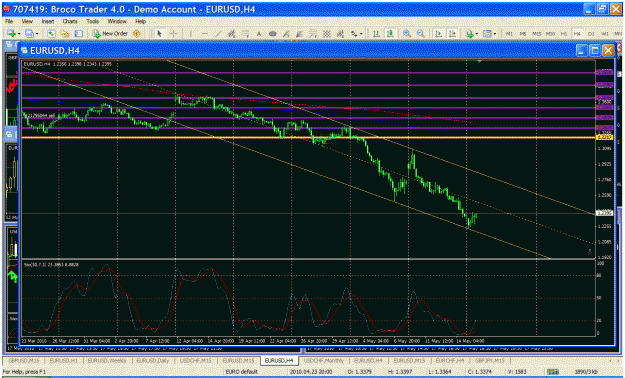Open the Insert menu

click(x=48, y=21)
